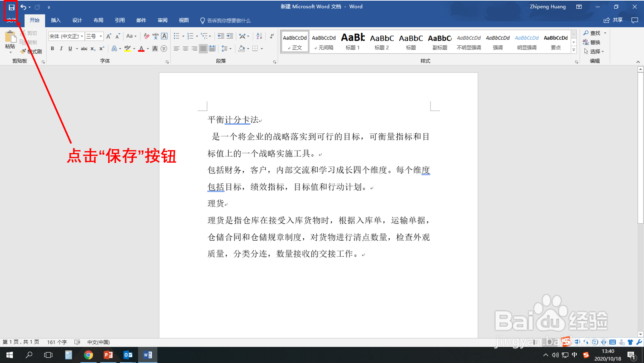Screen dimensions: 644x363
Task: Toggle italic formatting
Action: click(61, 48)
